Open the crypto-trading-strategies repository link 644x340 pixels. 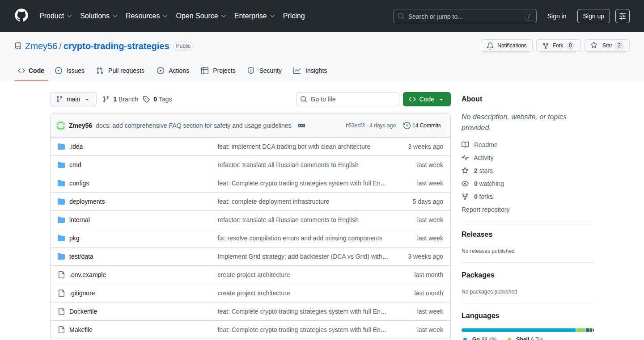[116, 46]
